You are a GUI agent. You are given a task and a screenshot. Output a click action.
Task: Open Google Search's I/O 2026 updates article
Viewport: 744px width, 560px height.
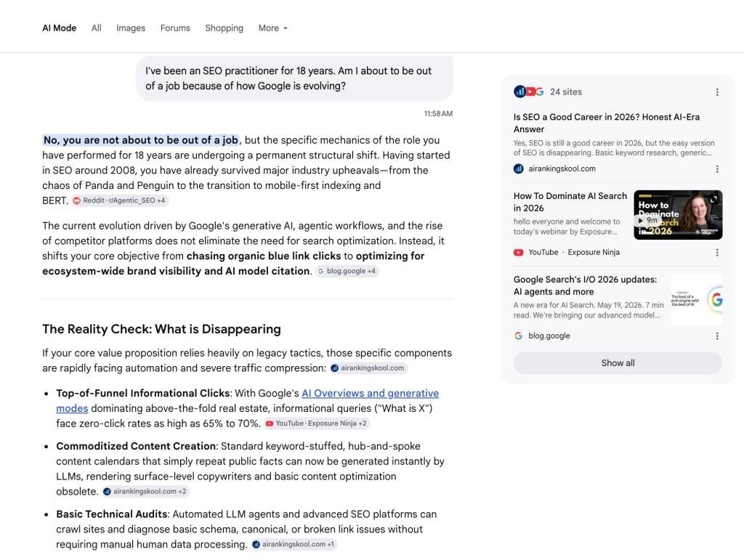point(585,285)
